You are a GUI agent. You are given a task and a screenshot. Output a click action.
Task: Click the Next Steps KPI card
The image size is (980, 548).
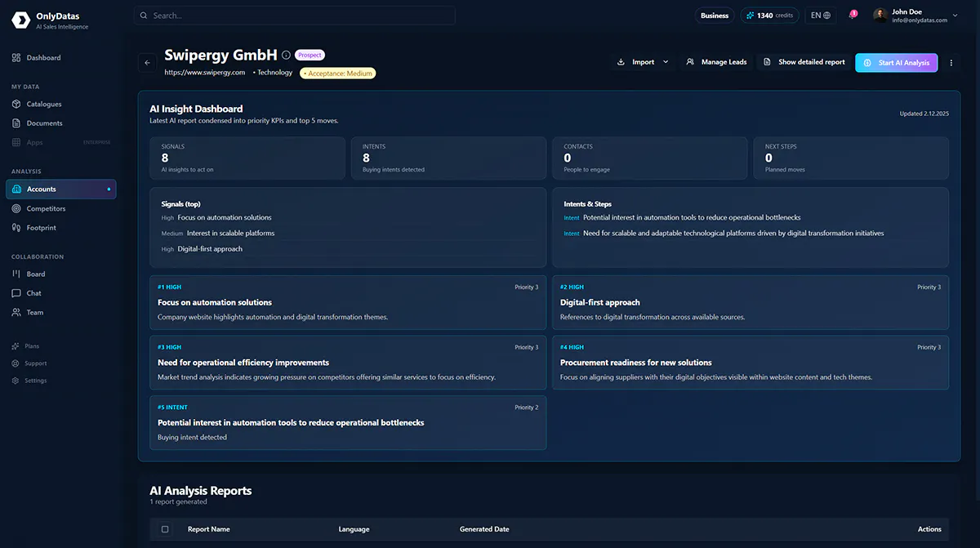pos(851,158)
